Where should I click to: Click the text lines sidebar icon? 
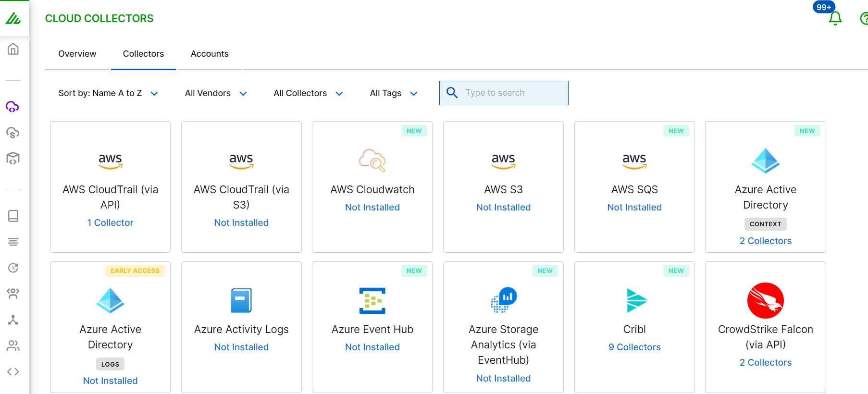[x=13, y=242]
